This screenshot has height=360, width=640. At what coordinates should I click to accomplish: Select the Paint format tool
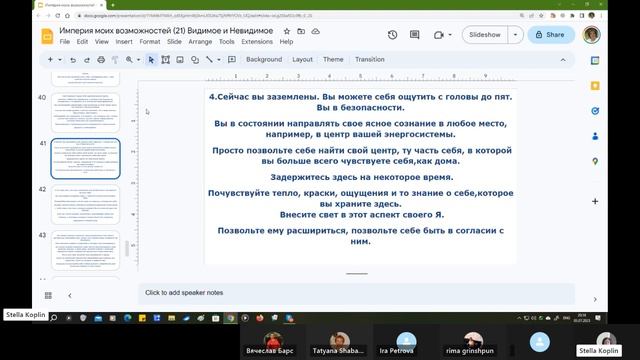tap(115, 60)
